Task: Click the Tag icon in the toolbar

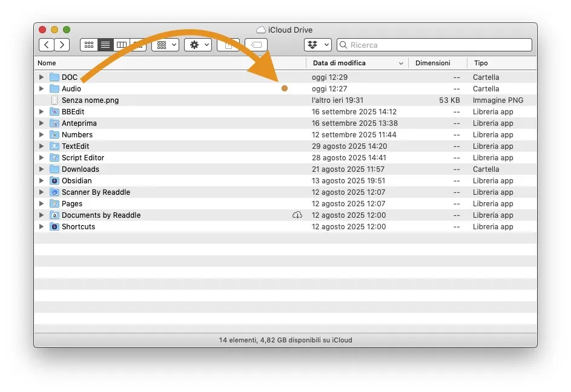Action: point(256,45)
